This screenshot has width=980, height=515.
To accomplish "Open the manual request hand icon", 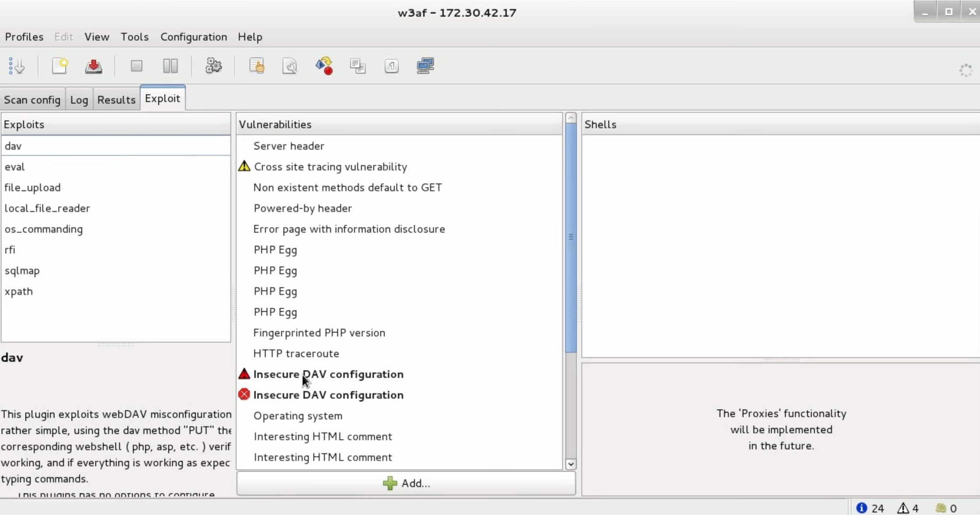I will point(257,66).
